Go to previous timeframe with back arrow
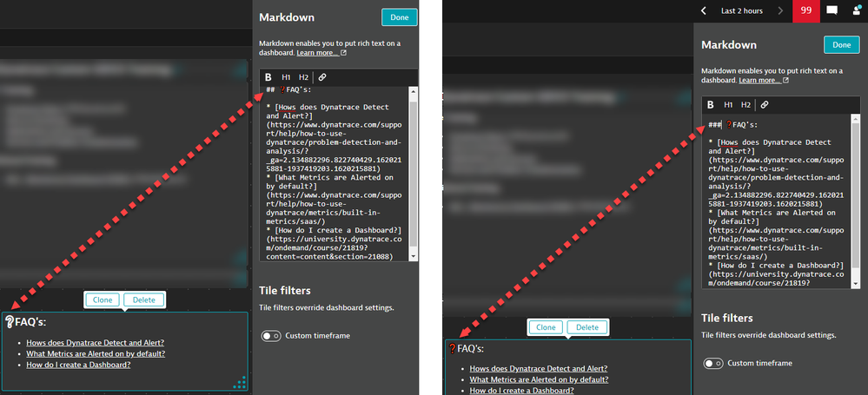 tap(704, 10)
